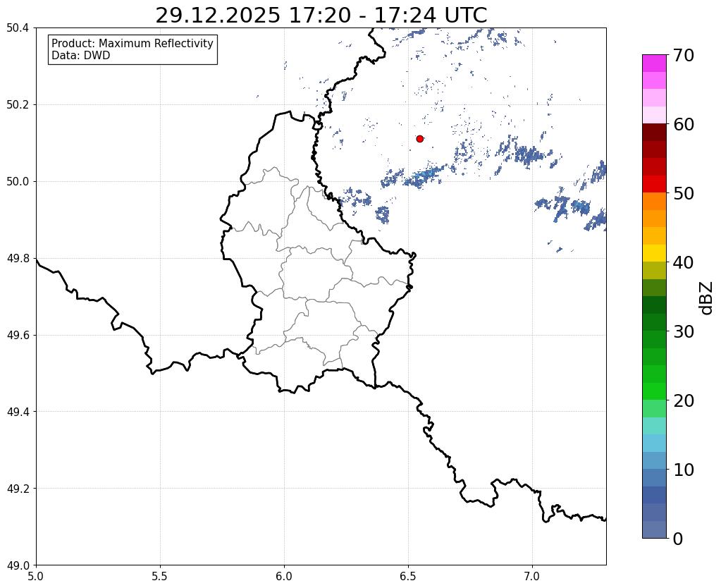Click the colorbar tick label 0
Screen dimensions: 721x588
pos(678,539)
